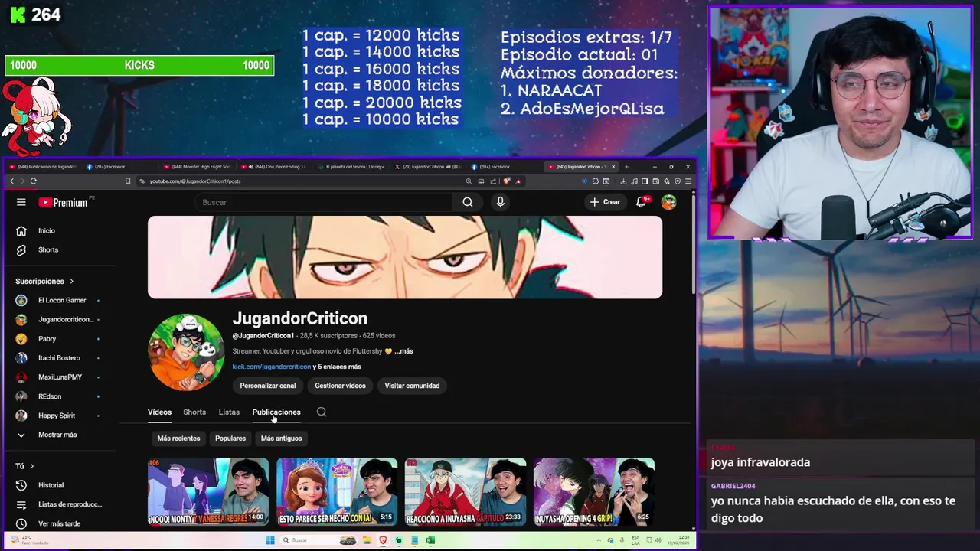Click the channel search magnifier icon
The image size is (980, 551).
pyautogui.click(x=322, y=412)
